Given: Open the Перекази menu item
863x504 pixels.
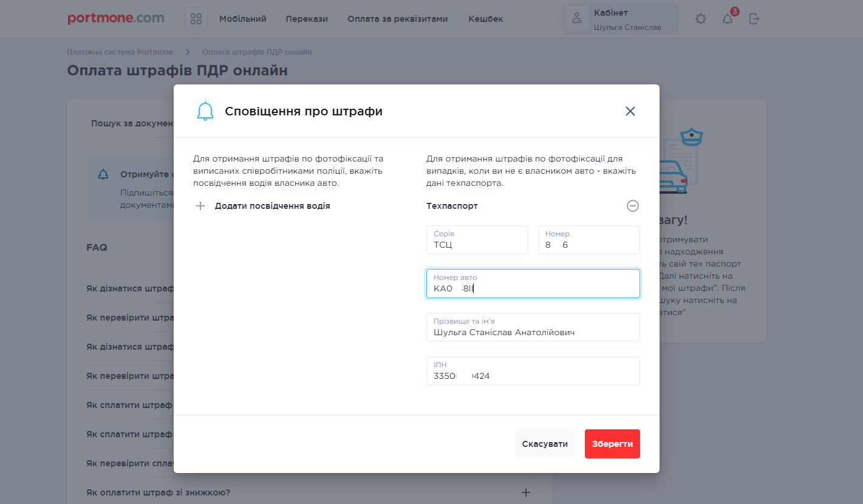Looking at the screenshot, I should [x=307, y=19].
